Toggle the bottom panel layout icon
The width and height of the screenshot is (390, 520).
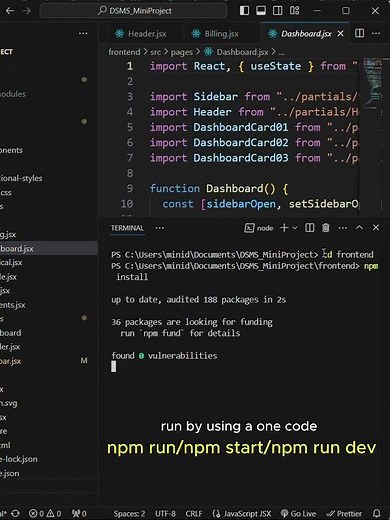(x=261, y=10)
